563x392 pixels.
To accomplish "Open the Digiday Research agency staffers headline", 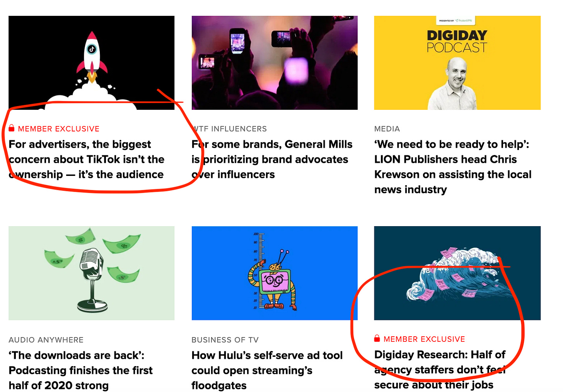I will (x=440, y=370).
